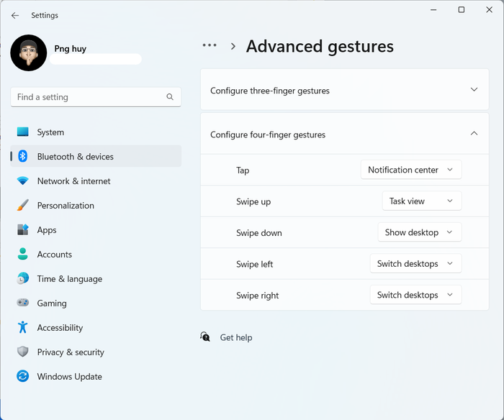Open the breadcrumb ellipsis menu

210,45
